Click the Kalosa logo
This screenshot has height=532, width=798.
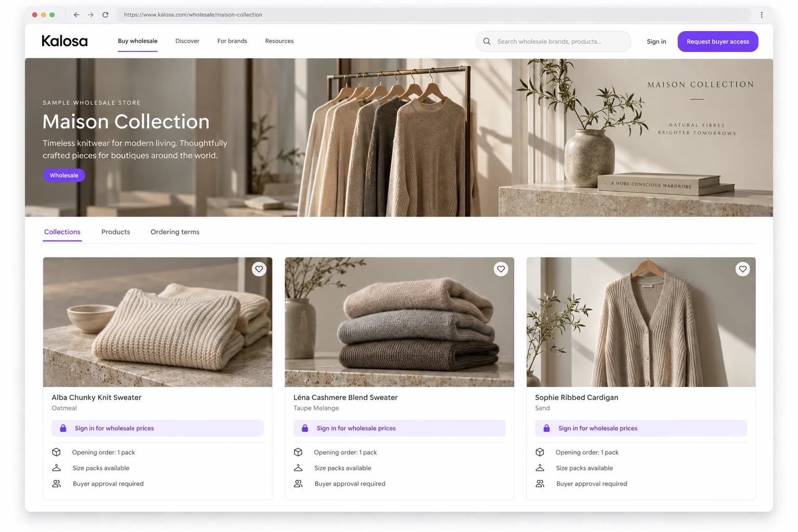(x=64, y=41)
